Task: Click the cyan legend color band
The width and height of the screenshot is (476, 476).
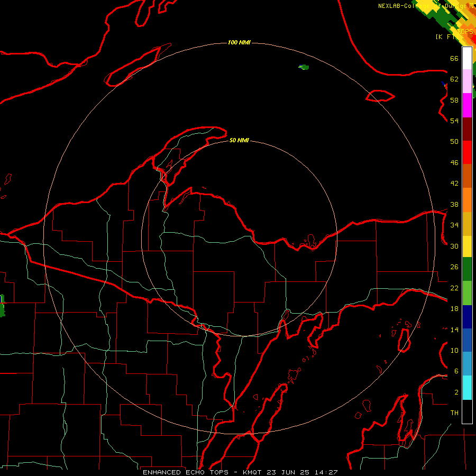Action: coord(467,388)
